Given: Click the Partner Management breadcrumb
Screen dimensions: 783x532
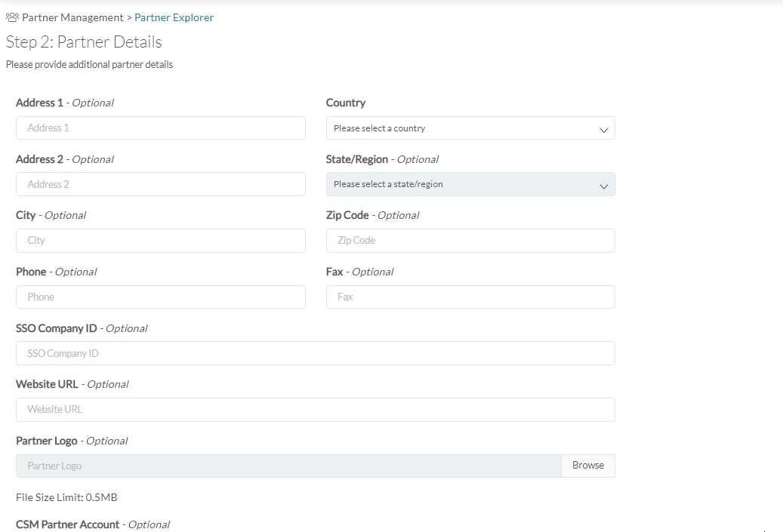Looking at the screenshot, I should tap(72, 17).
